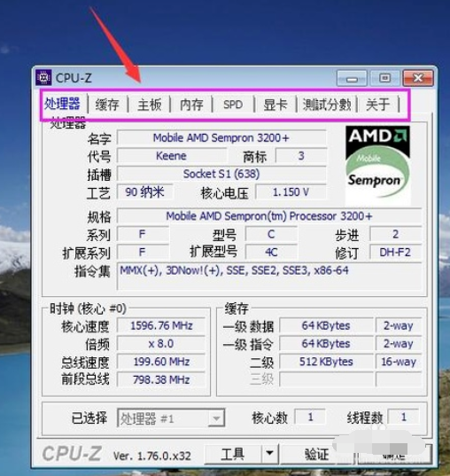Click the 型号 value C

click(x=271, y=234)
